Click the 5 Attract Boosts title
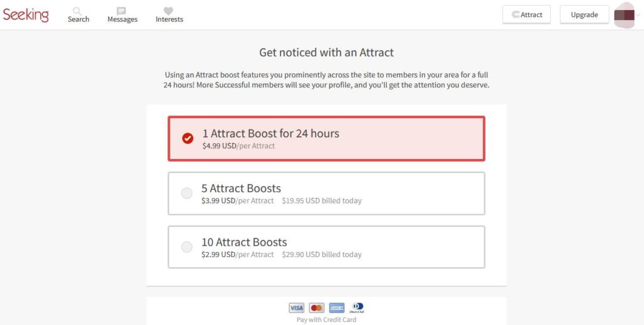Viewport: 644px width, 325px height. (241, 189)
